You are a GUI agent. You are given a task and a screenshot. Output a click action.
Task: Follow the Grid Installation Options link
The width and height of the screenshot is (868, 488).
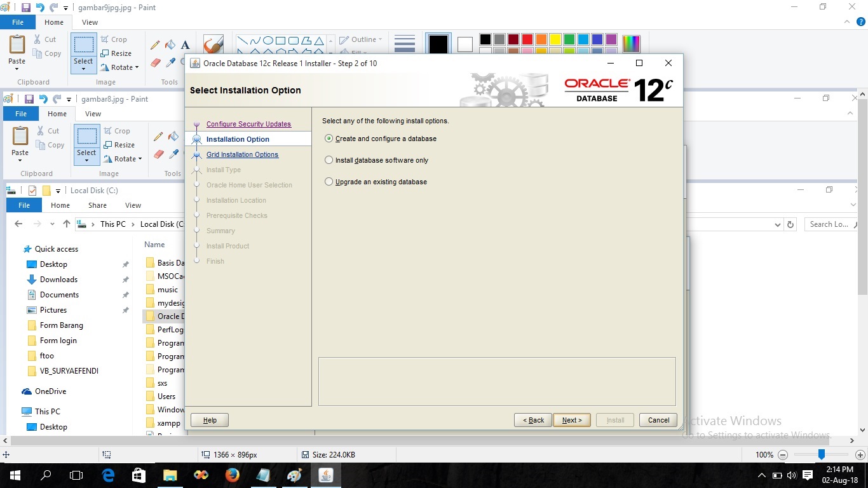coord(242,154)
